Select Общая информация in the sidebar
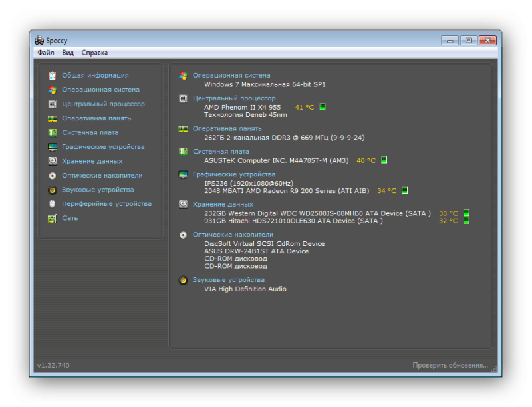Viewport: 532px width, 407px height. [95, 75]
